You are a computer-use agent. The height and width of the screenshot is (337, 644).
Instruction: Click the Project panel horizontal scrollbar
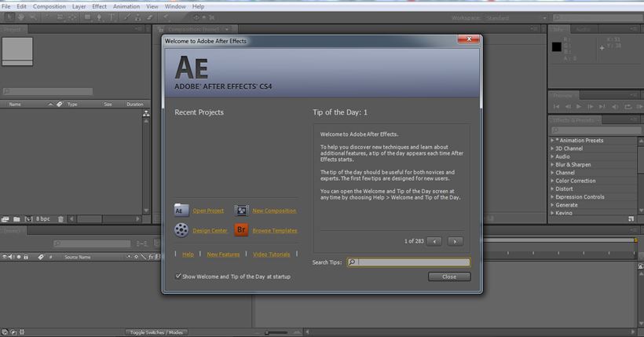click(x=104, y=219)
